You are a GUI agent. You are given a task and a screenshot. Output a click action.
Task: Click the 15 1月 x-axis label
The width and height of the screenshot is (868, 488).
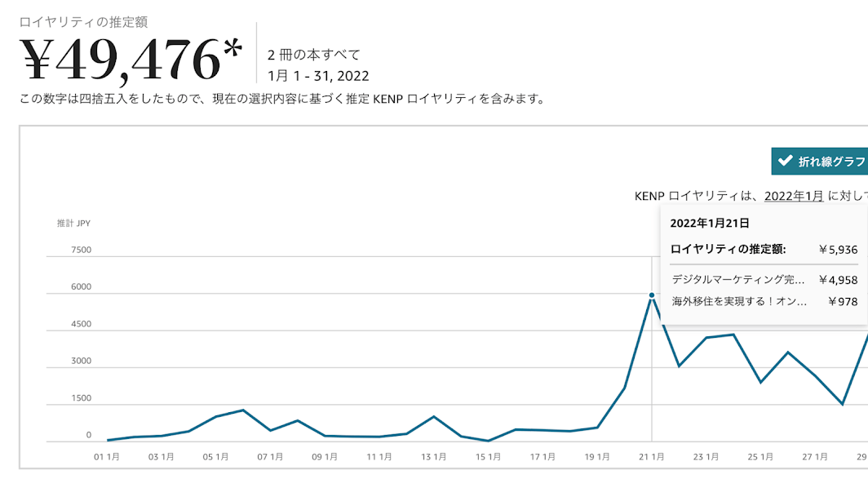pyautogui.click(x=488, y=457)
